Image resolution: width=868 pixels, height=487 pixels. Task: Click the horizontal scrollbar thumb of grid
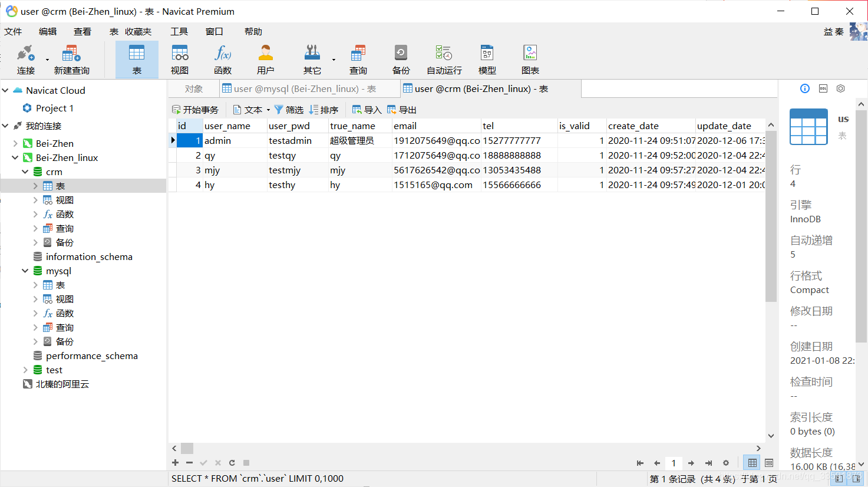187,449
